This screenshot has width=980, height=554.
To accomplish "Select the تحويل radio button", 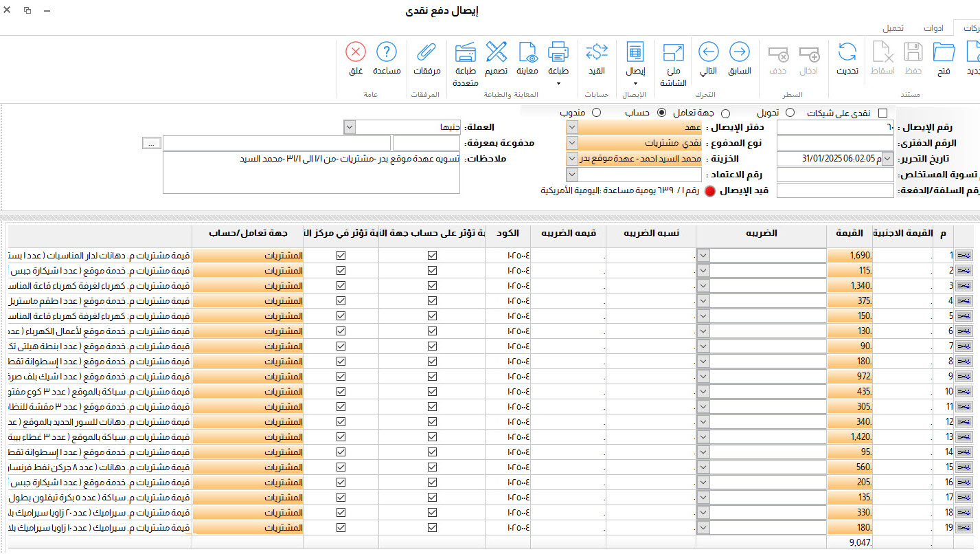I will [790, 113].
